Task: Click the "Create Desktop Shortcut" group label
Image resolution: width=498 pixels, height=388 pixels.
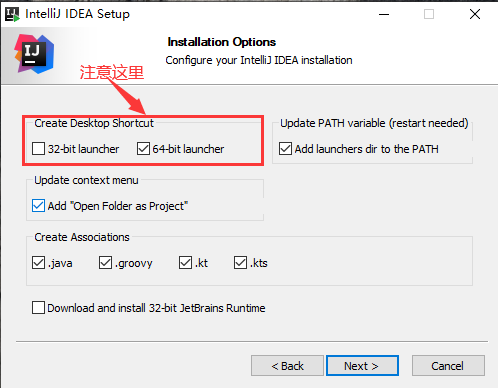Action: click(94, 123)
